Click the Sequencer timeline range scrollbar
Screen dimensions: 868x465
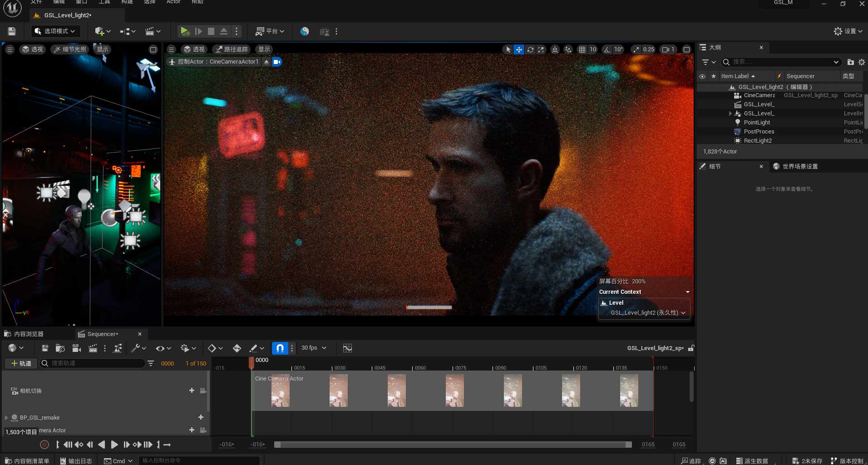coord(453,445)
